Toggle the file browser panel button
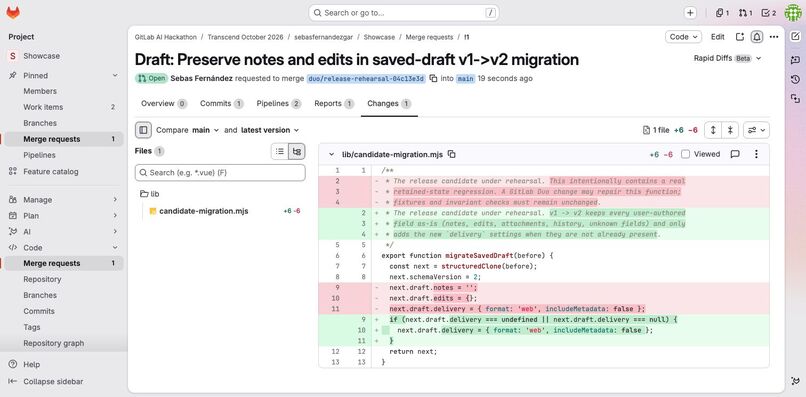The height and width of the screenshot is (397, 806). (x=143, y=130)
